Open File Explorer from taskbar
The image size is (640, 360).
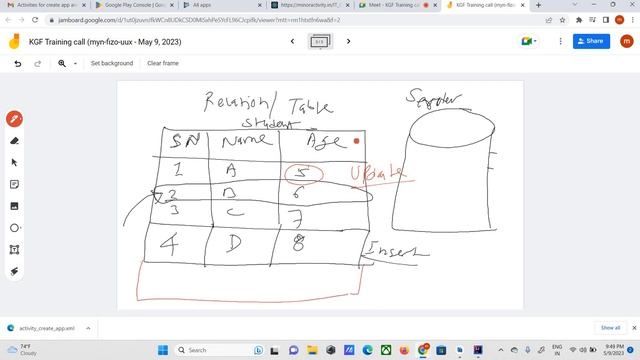(x=312, y=350)
